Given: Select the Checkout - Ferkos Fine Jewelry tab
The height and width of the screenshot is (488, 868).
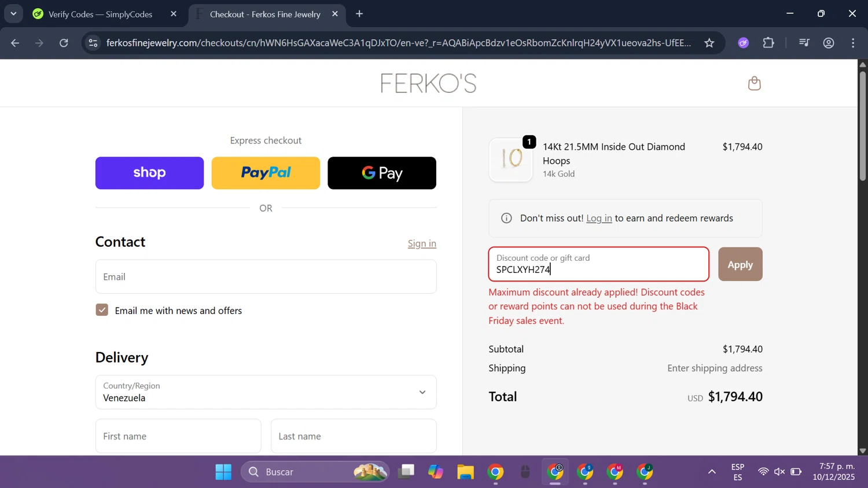Looking at the screenshot, I should coord(265,14).
